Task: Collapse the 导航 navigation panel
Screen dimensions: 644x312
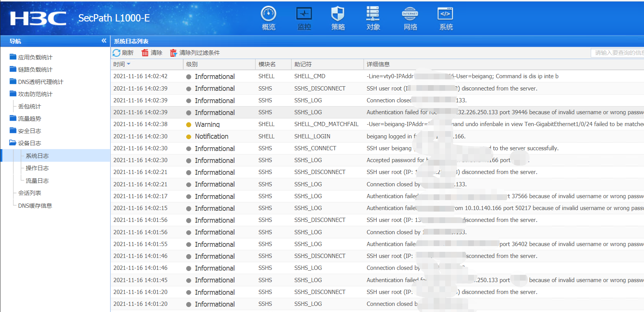Action: click(104, 41)
